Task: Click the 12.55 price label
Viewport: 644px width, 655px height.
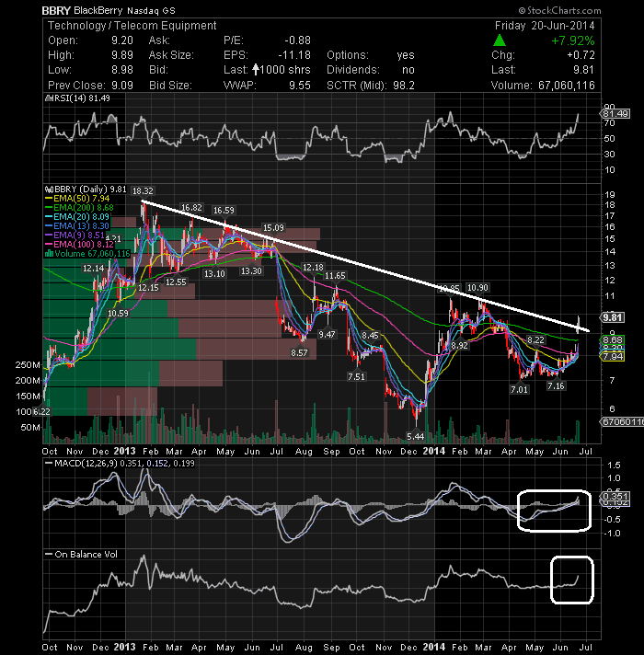Action: click(x=176, y=282)
